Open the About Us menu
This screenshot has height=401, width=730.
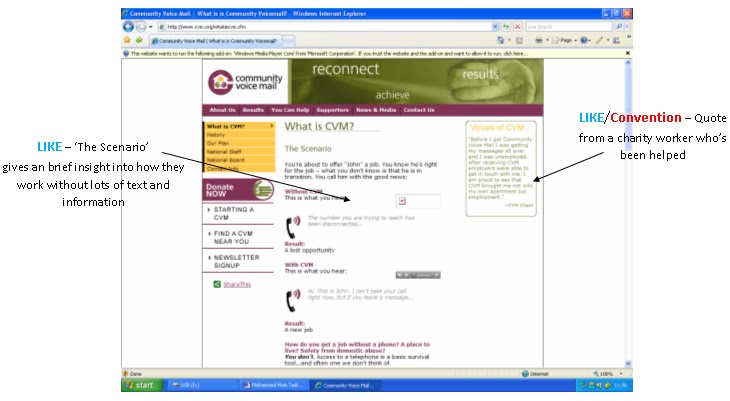coord(222,110)
